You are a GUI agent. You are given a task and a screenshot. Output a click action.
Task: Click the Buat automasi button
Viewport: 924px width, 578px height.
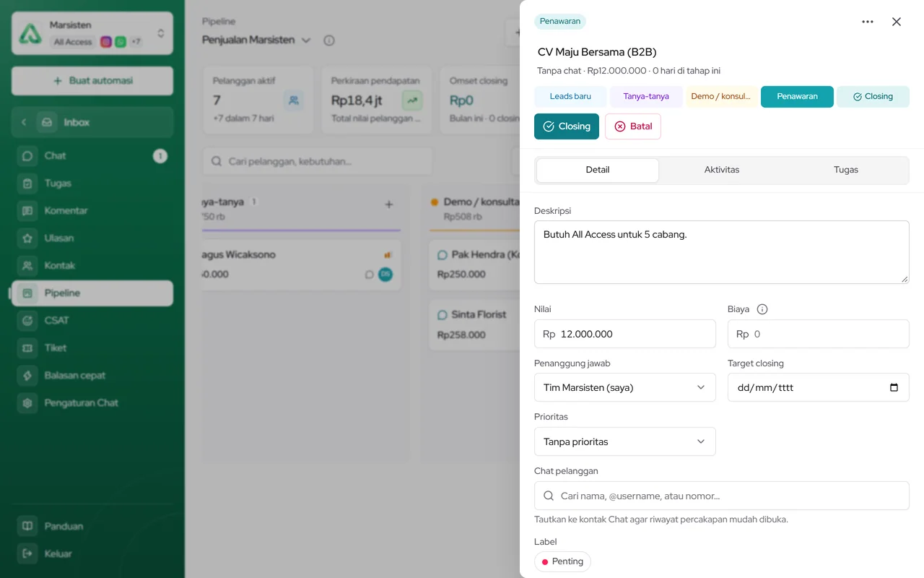click(92, 81)
